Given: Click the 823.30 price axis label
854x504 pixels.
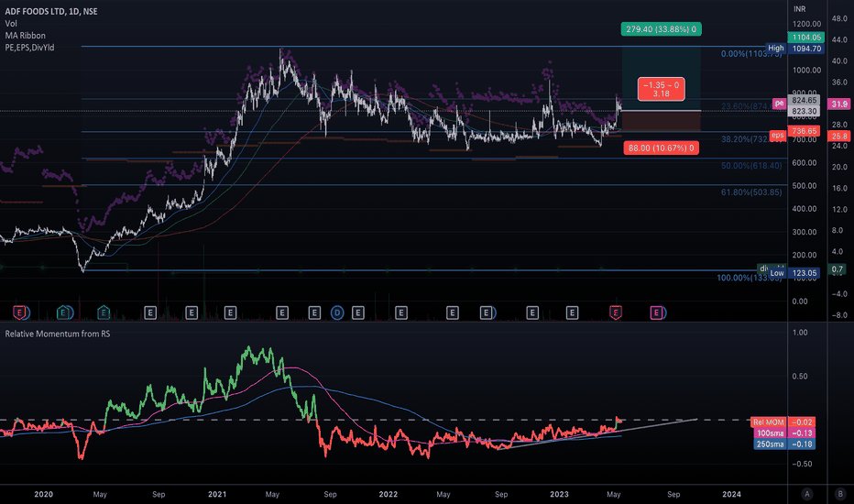Looking at the screenshot, I should (x=804, y=111).
